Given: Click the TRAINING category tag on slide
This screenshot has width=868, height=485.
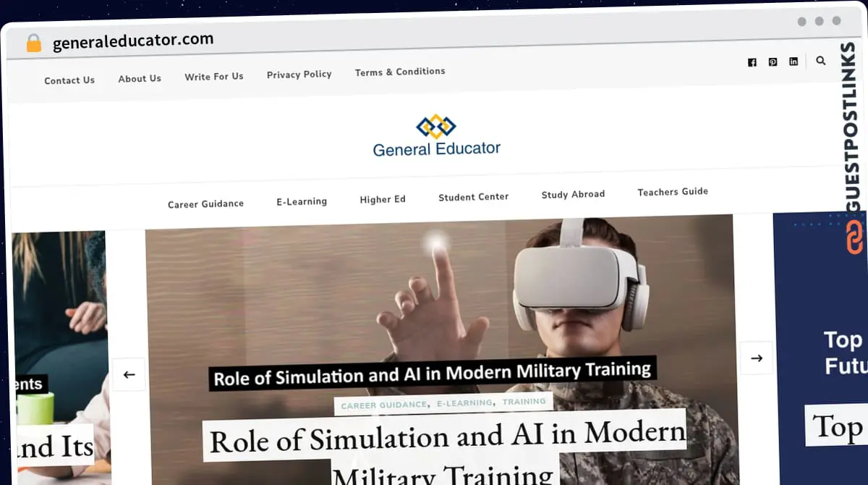Looking at the screenshot, I should click(524, 401).
